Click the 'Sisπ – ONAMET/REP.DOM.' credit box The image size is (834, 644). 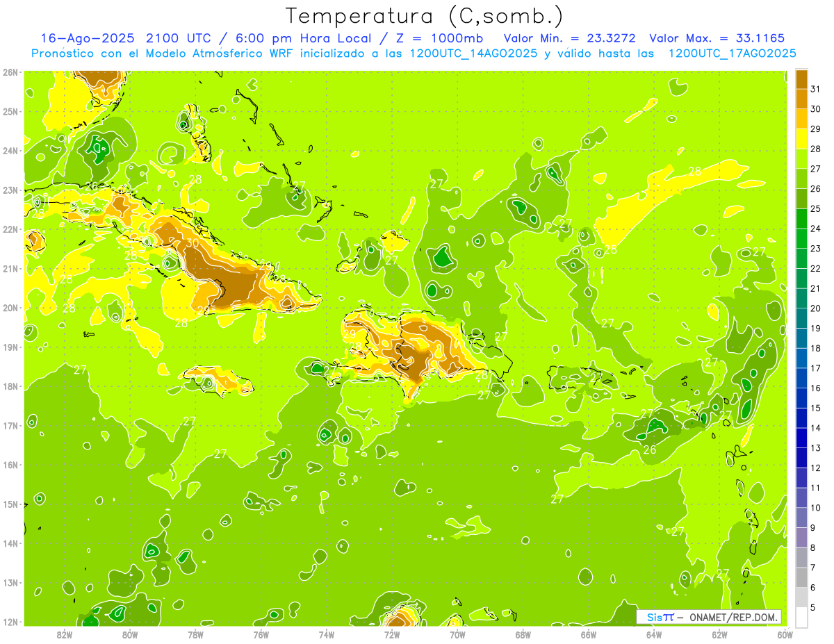(x=710, y=617)
